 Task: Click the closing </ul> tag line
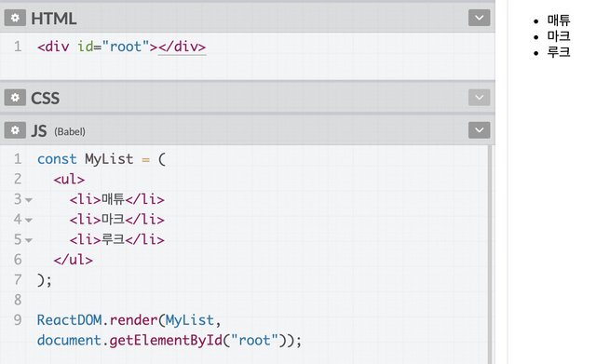(x=73, y=260)
